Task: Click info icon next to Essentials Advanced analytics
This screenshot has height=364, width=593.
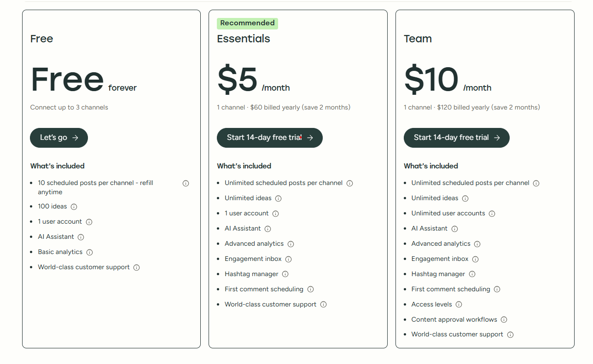Action: tap(291, 244)
